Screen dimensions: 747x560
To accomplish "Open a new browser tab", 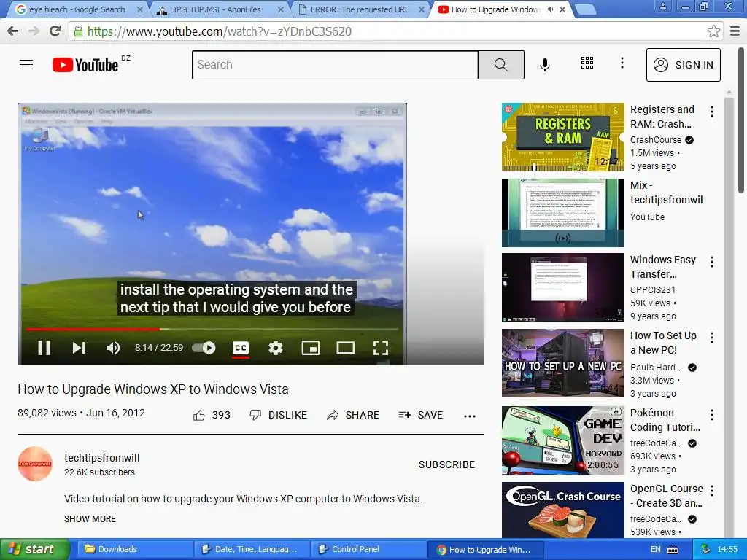I will pyautogui.click(x=585, y=9).
